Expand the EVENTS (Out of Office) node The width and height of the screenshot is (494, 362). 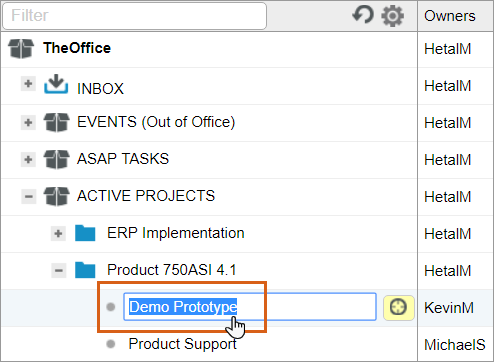click(x=28, y=122)
